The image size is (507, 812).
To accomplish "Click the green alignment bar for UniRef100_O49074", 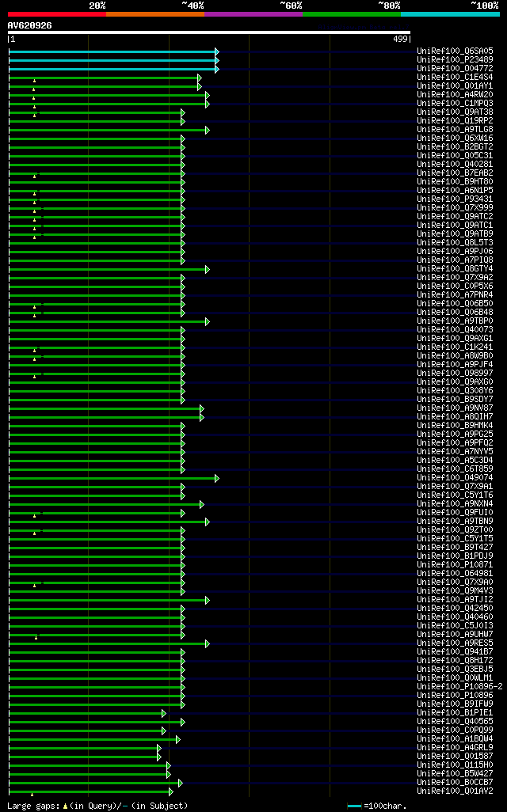I will tap(112, 479).
